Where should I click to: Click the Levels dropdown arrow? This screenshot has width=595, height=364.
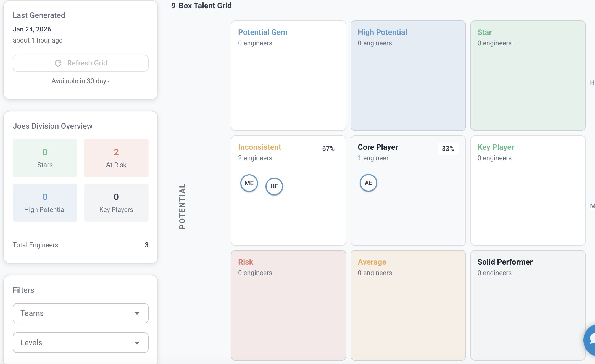pos(137,343)
